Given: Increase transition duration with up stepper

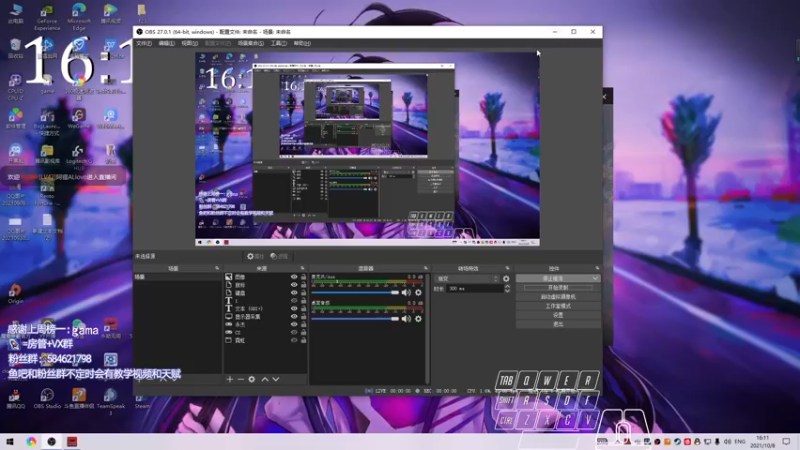Looking at the screenshot, I should 507,286.
